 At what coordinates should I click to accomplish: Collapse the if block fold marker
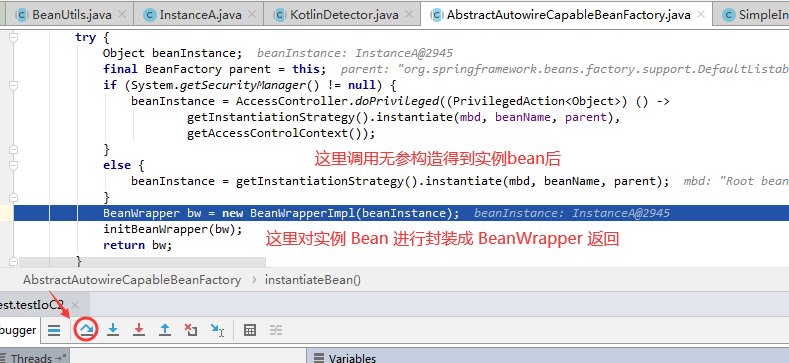(x=14, y=85)
